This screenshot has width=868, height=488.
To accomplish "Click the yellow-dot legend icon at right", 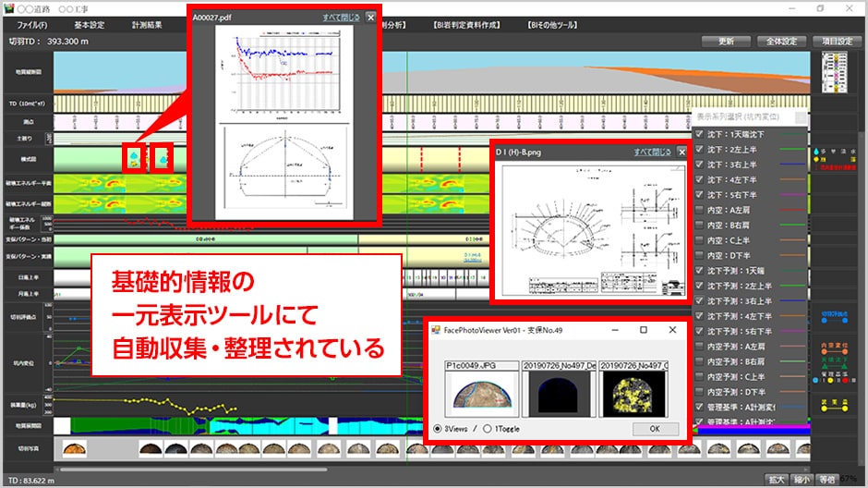I will 834,406.
